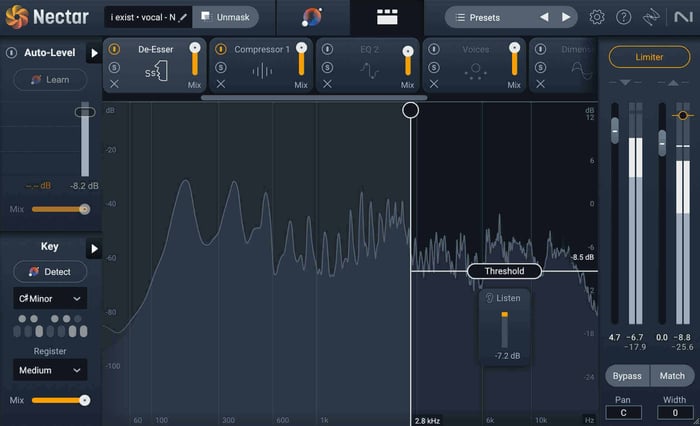Click the Detect key button
Viewport: 700px width, 426px height.
click(x=50, y=271)
